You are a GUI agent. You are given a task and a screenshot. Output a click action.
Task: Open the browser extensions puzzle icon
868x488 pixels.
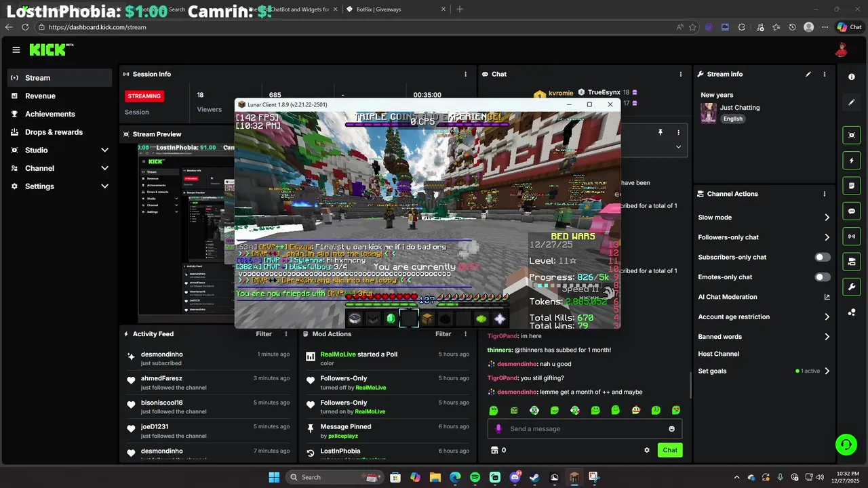(741, 27)
